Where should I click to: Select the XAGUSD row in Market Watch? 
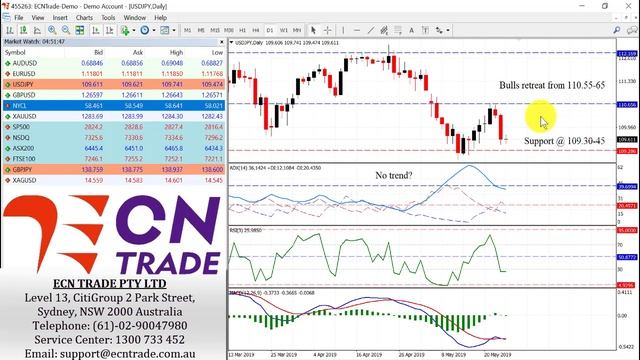pyautogui.click(x=114, y=180)
